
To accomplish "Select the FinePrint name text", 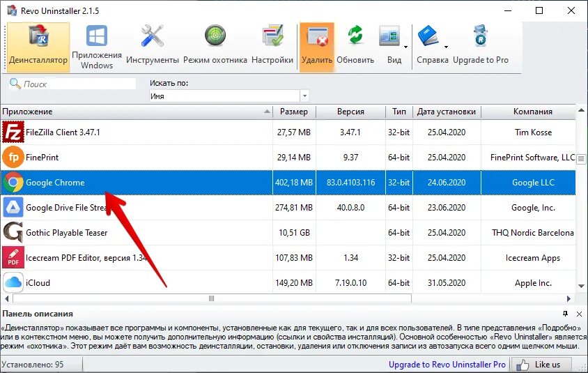I will [x=42, y=158].
